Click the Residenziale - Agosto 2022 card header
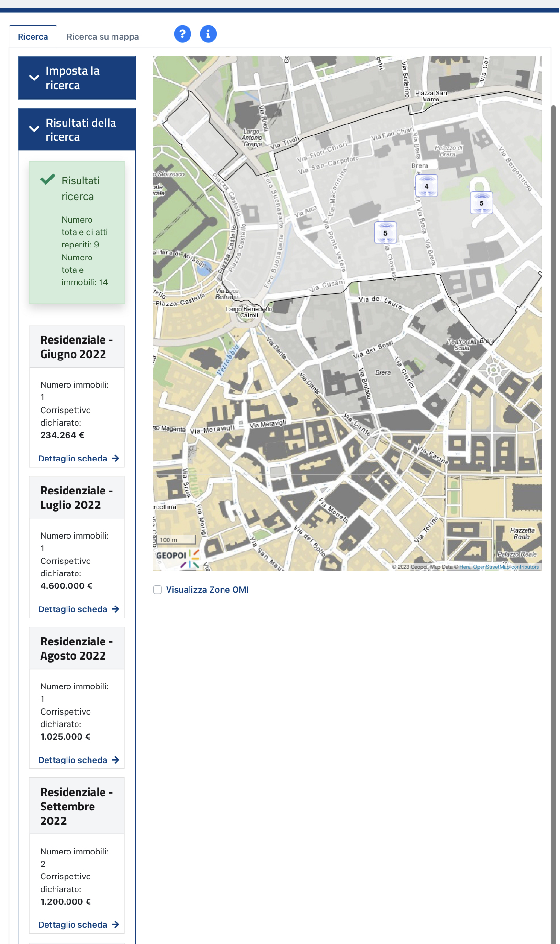This screenshot has width=560, height=944. click(x=77, y=649)
